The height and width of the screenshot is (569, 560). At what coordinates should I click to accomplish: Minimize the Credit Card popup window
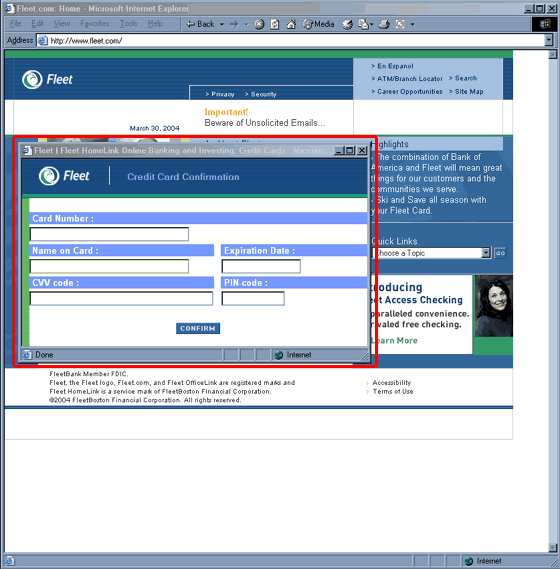(339, 150)
